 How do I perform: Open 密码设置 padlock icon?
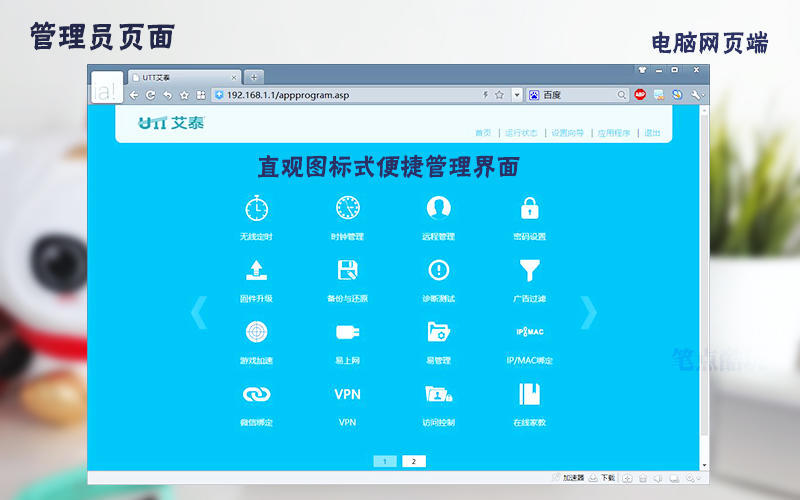tap(529, 208)
